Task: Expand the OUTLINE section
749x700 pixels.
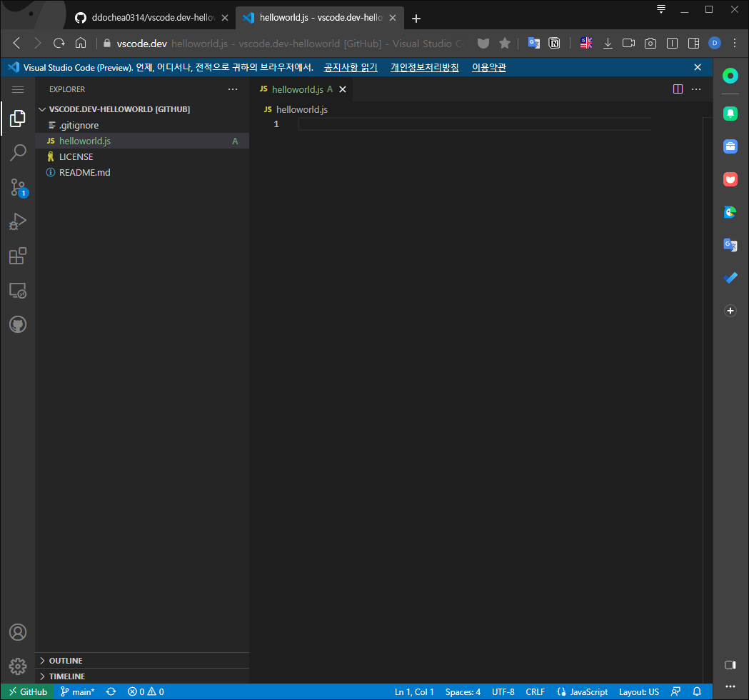Action: coord(142,660)
